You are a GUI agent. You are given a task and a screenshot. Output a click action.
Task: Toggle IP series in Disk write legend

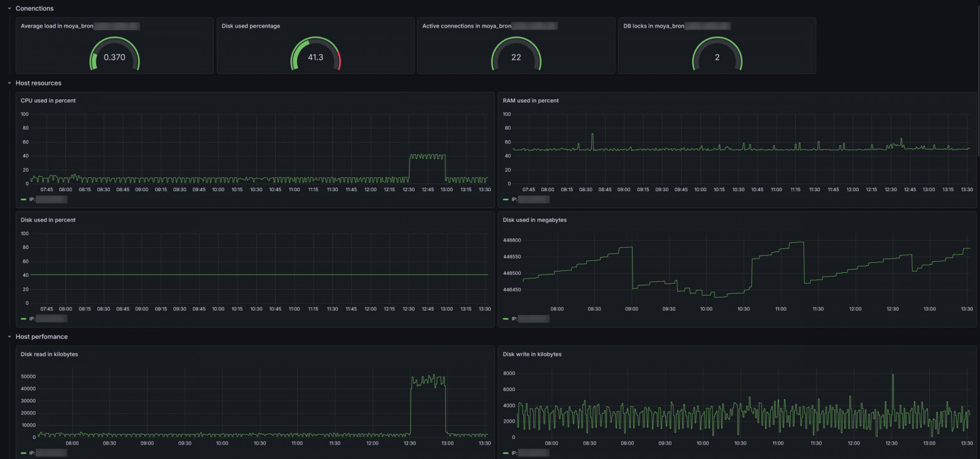(530, 453)
